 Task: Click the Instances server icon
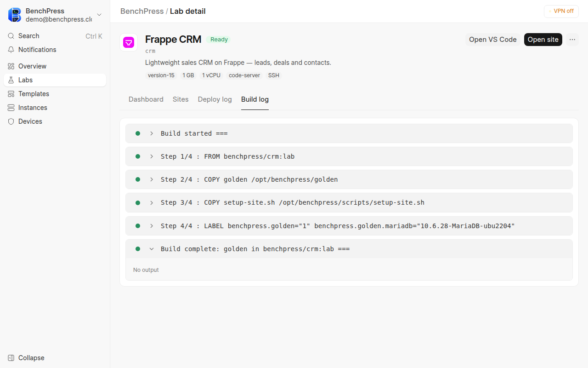tap(11, 108)
